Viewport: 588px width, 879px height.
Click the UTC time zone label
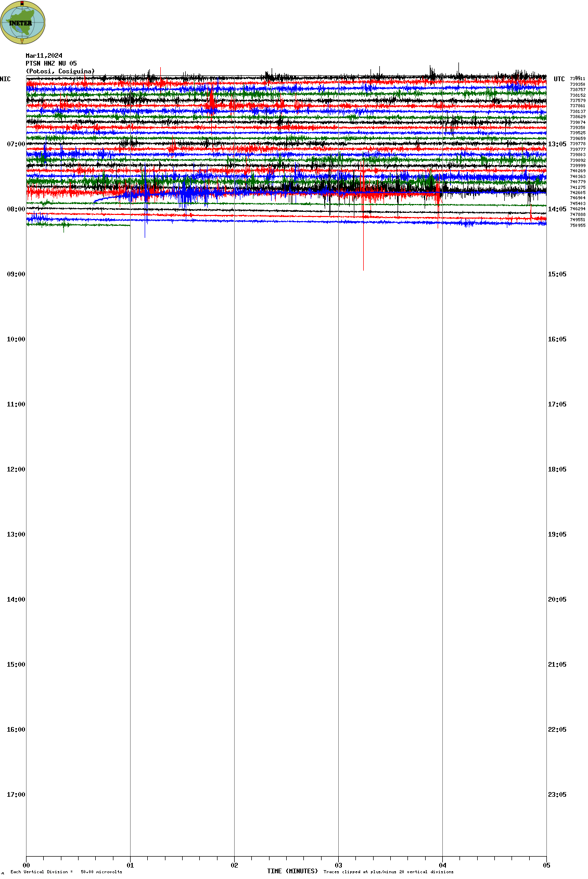559,79
